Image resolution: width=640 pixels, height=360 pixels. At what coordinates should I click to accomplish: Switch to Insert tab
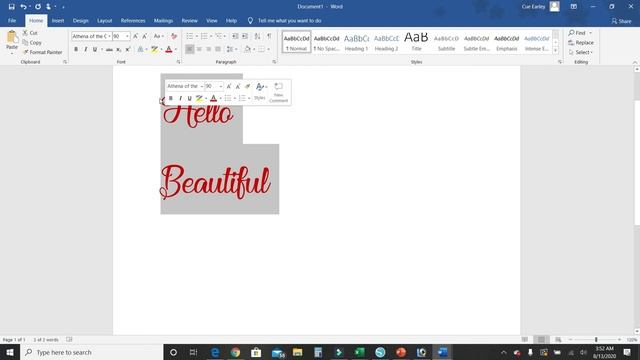pos(58,20)
